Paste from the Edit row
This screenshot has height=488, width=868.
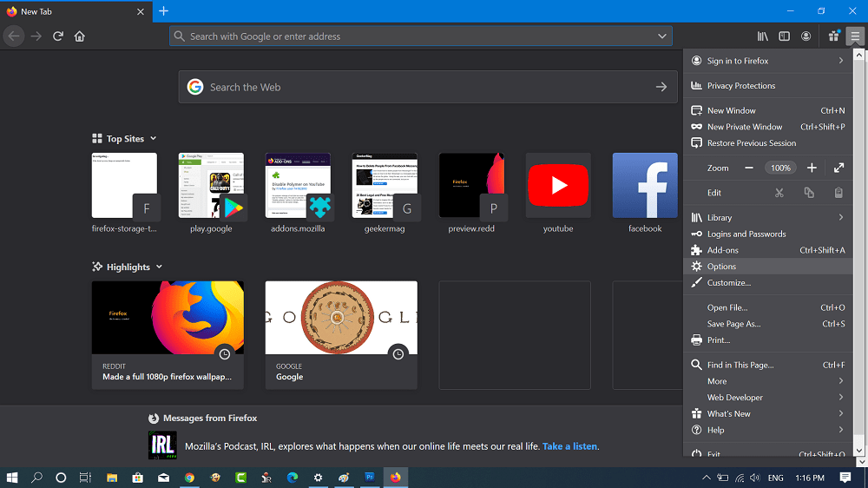(x=838, y=193)
